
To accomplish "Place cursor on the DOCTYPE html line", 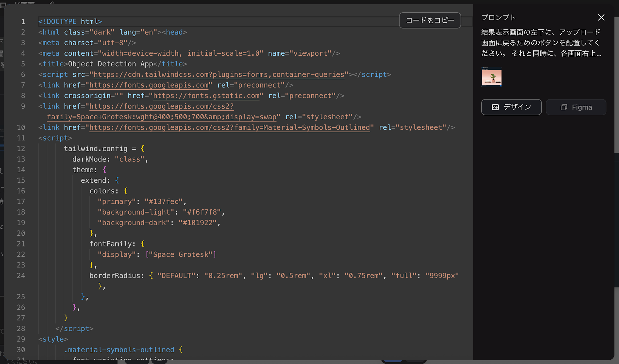I will click(70, 22).
